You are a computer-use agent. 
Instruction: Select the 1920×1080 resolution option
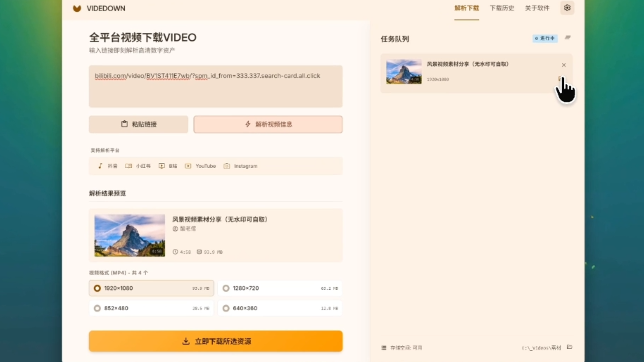click(151, 288)
